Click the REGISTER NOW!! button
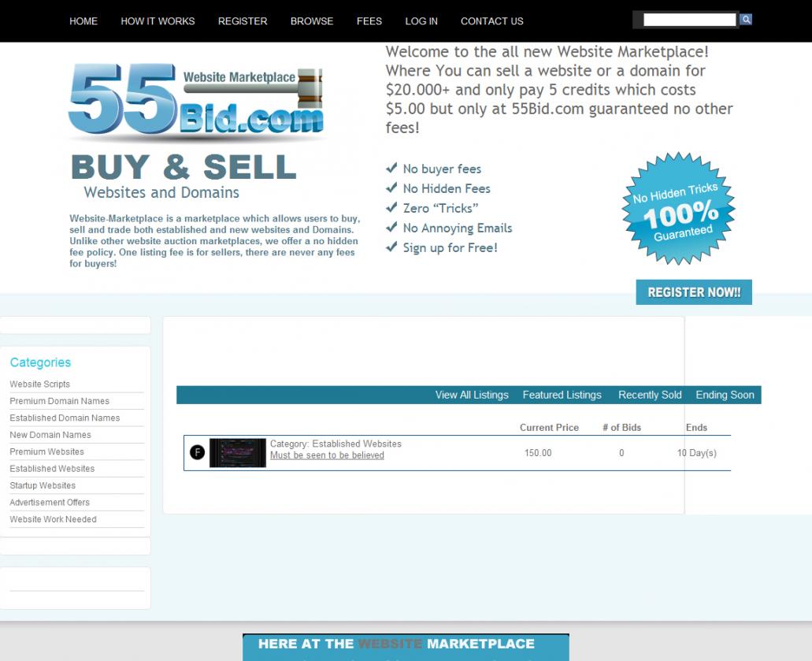The image size is (812, 661). click(x=694, y=292)
